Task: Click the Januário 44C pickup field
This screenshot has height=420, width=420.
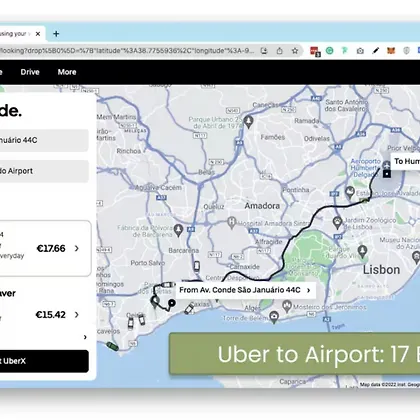Action: tap(44, 140)
